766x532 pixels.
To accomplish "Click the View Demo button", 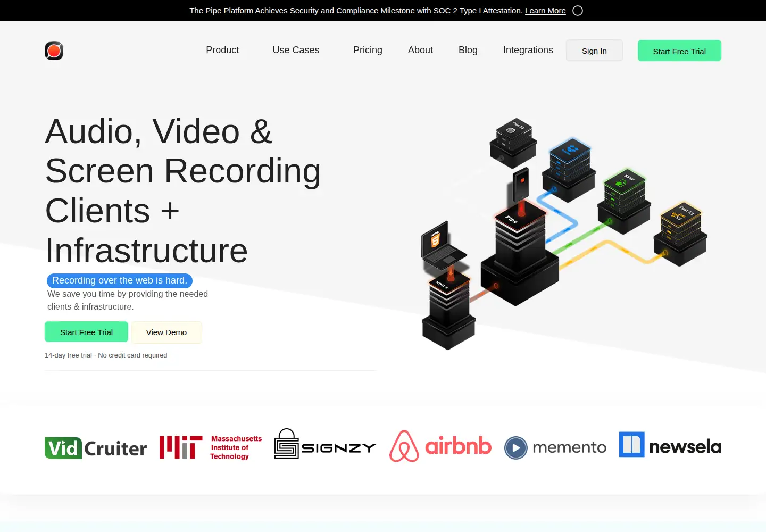I will [166, 332].
